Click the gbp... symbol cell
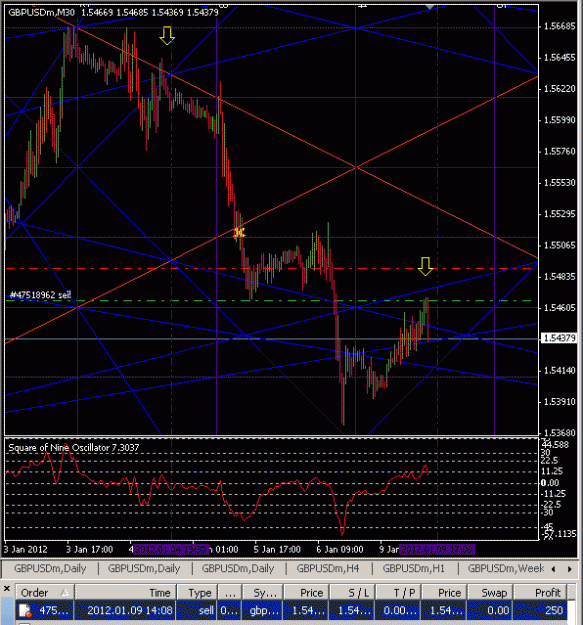 tap(263, 610)
